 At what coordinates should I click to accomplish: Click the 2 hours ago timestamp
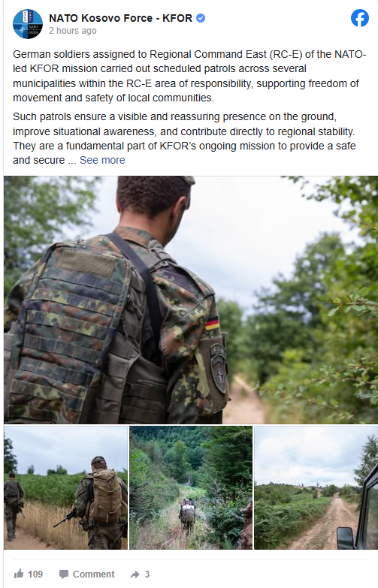coord(72,31)
